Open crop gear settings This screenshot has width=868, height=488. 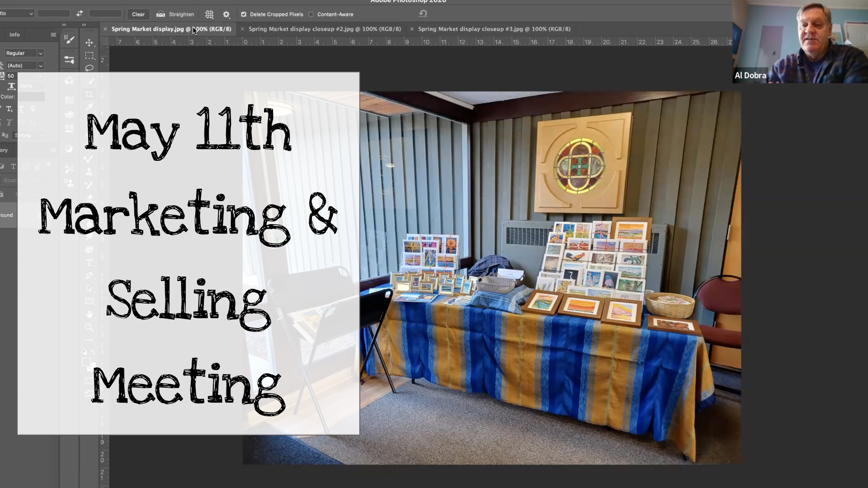pos(226,14)
